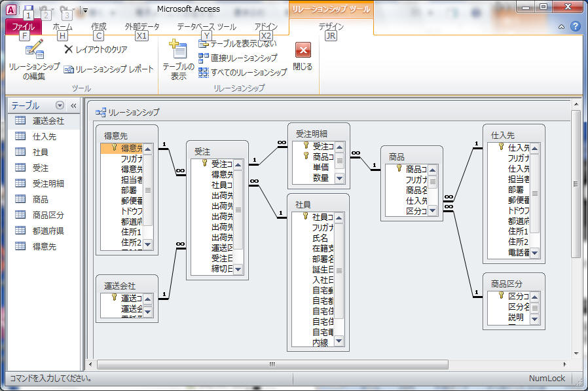
Task: Click the 商品区分 table box title
Action: [507, 284]
